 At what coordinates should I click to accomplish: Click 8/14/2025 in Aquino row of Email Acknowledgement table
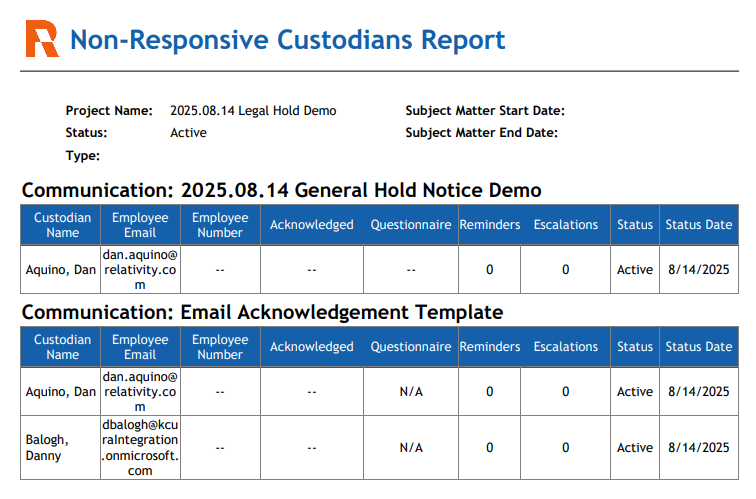(699, 391)
